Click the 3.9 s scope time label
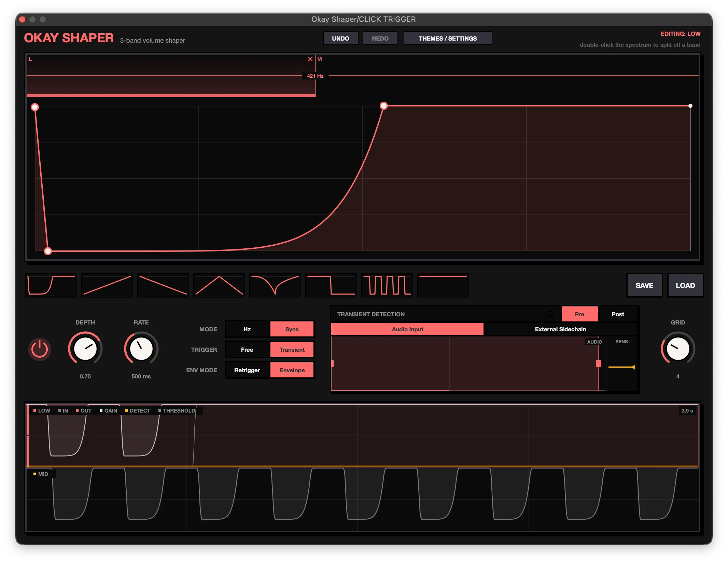Screen dimensions: 728x563 687,410
